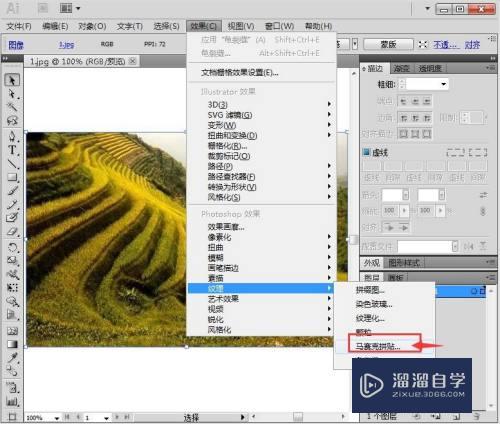The width and height of the screenshot is (500, 424).
Task: Click the 蒙版 button in control bar
Action: (x=388, y=44)
